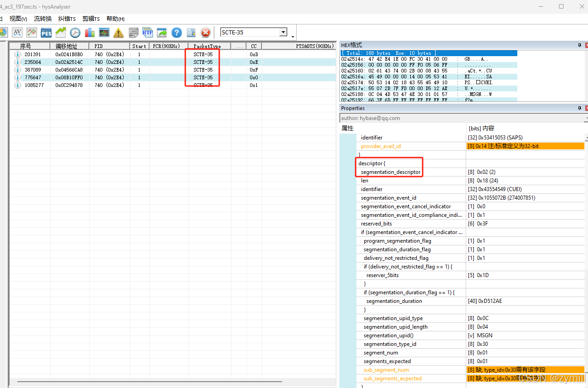Pin the Properties panel
The width and height of the screenshot is (588, 388).
579,108
